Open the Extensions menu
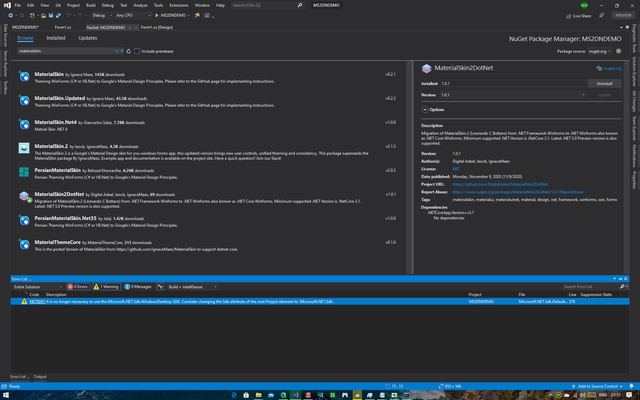Image resolution: width=640 pixels, height=400 pixels. 179,5
